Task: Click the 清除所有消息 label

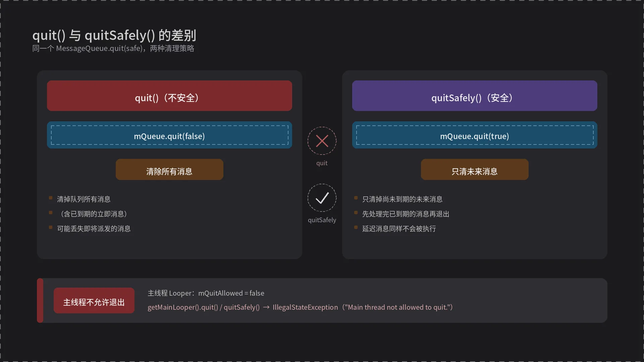Action: [169, 170]
